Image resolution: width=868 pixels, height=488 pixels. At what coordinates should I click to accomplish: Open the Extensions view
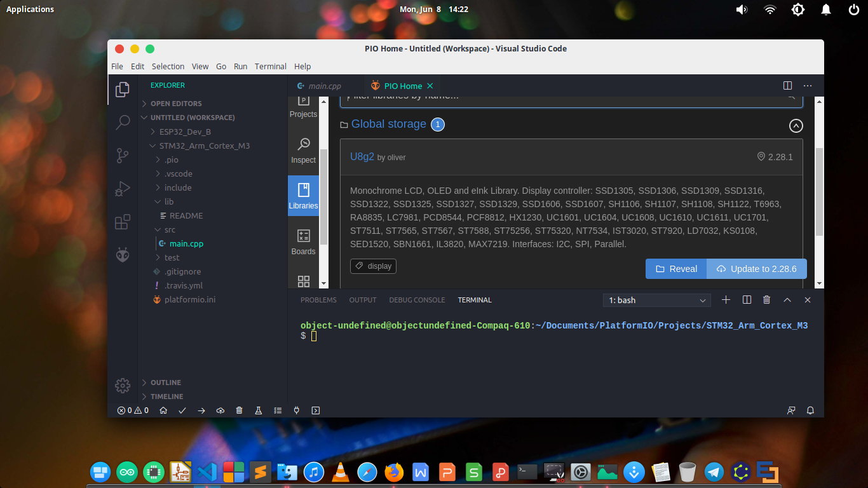(123, 222)
